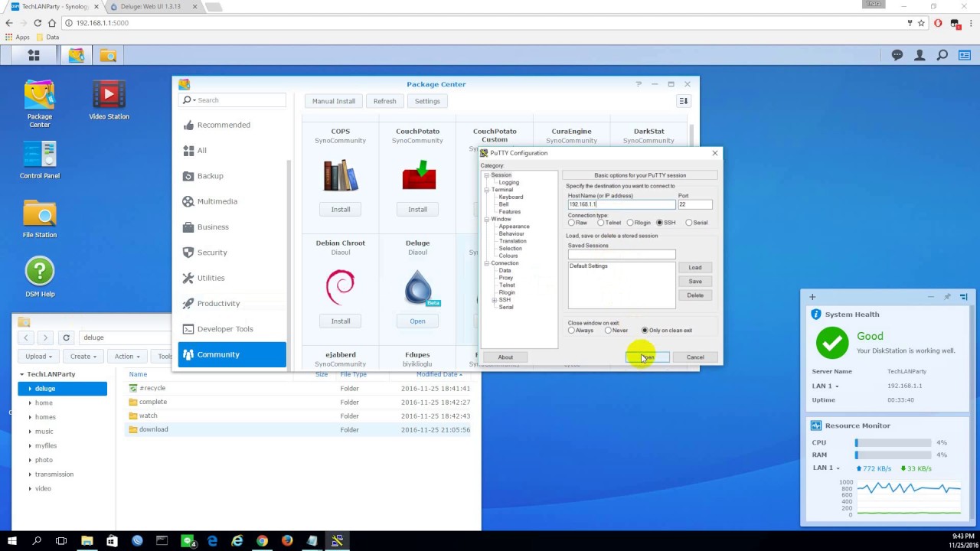980x551 pixels.
Task: Click the Host Name input field
Action: click(x=622, y=204)
